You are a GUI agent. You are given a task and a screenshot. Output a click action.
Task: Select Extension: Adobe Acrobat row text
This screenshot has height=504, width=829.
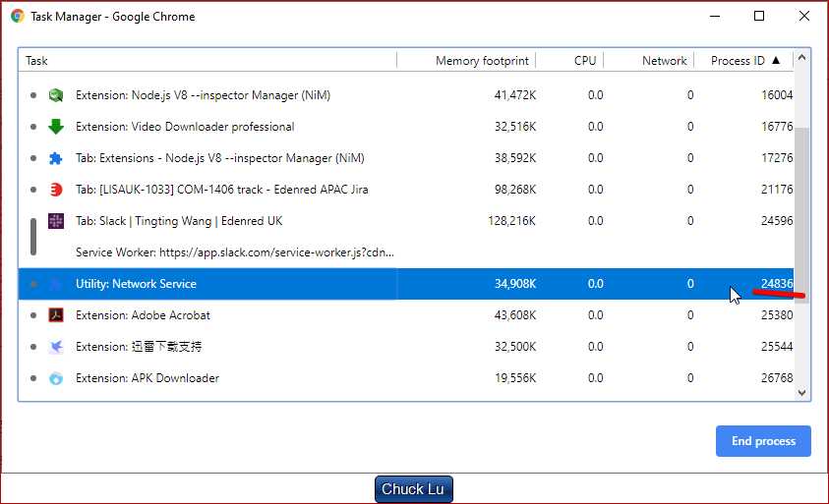point(143,315)
